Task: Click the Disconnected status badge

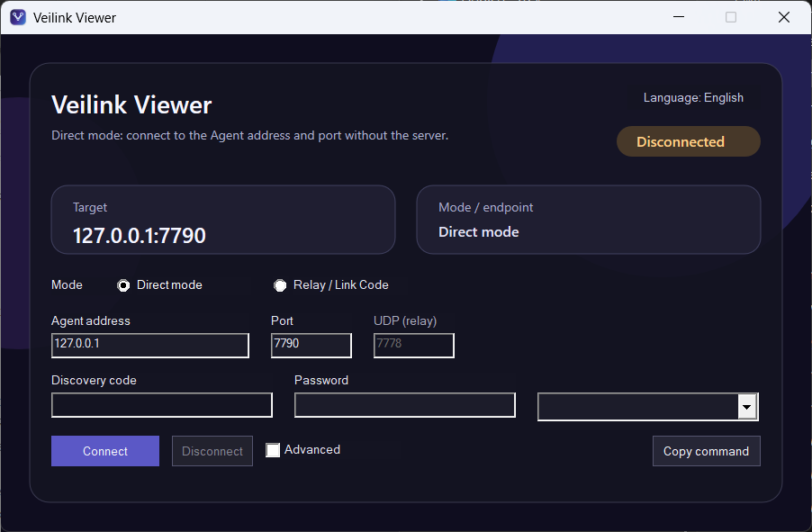Action: [x=689, y=141]
